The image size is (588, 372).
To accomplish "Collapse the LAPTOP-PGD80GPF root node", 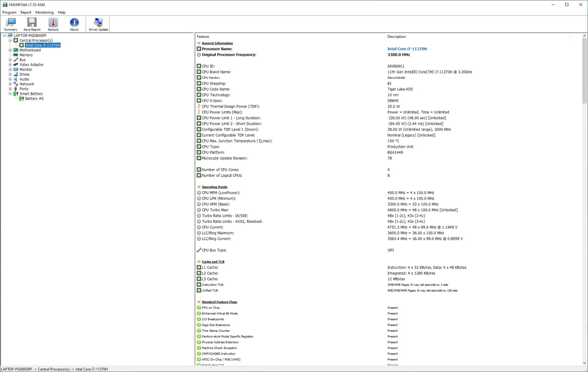I will point(4,36).
